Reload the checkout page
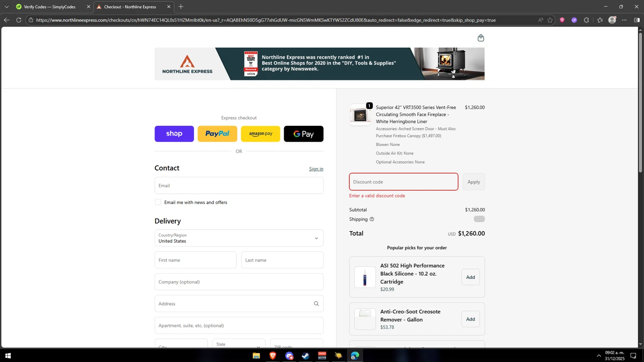Screen dimensions: 644x362 point(18,20)
